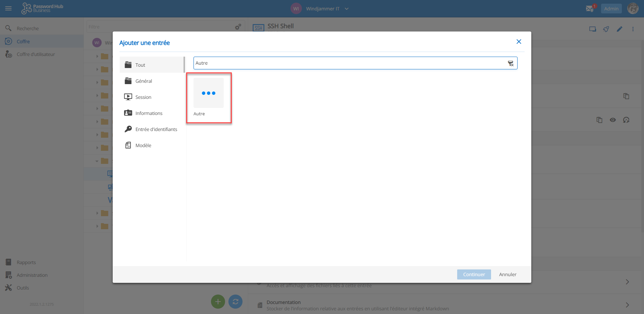The image size is (644, 314).
Task: Select the Général category
Action: pyautogui.click(x=152, y=81)
